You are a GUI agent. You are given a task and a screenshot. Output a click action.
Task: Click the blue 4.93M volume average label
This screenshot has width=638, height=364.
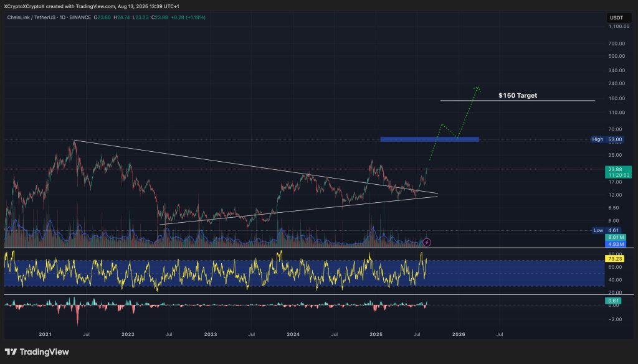pyautogui.click(x=617, y=243)
